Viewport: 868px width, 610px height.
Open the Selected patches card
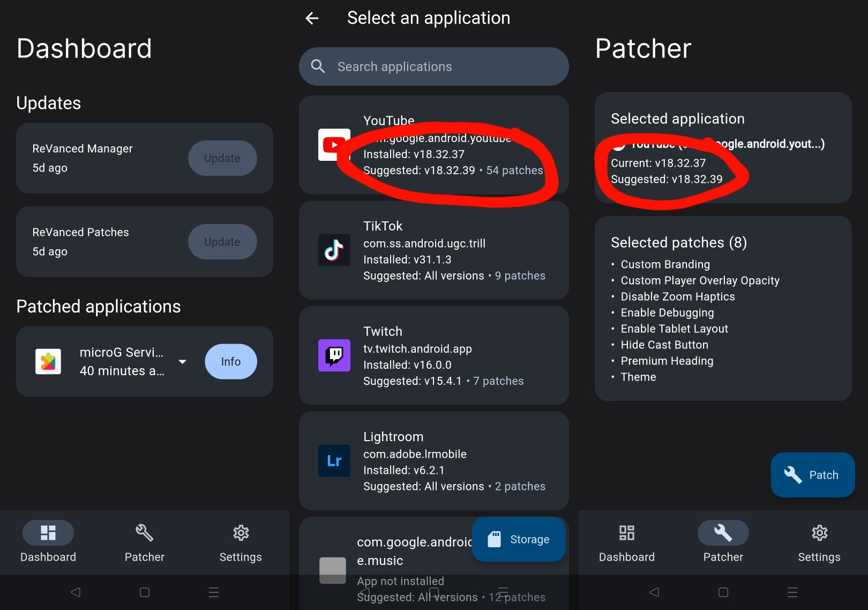coord(723,308)
